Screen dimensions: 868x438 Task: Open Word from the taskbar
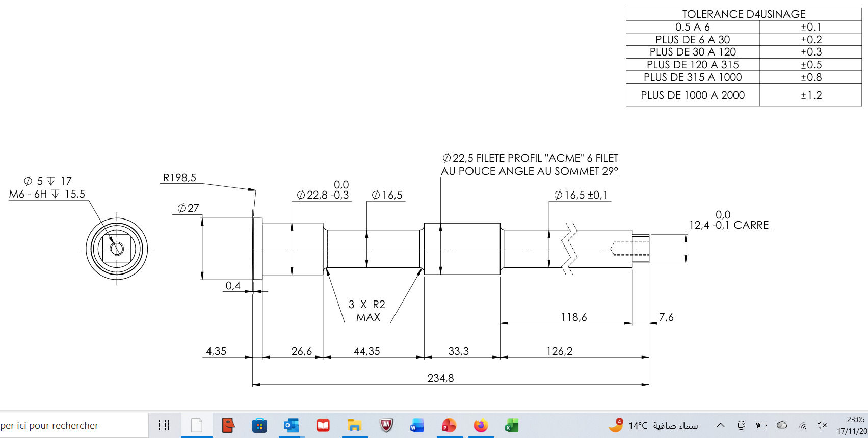click(x=417, y=425)
